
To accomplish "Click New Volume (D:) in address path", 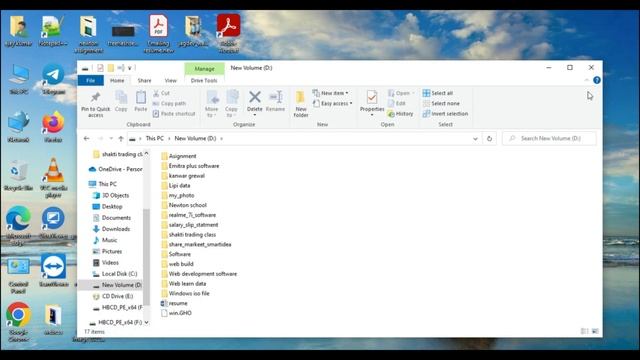I will click(195, 138).
